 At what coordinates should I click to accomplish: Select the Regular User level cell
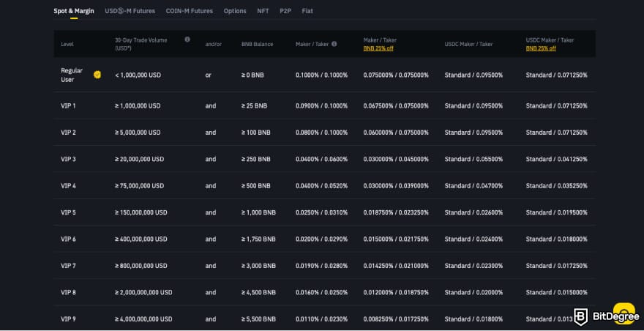(72, 75)
